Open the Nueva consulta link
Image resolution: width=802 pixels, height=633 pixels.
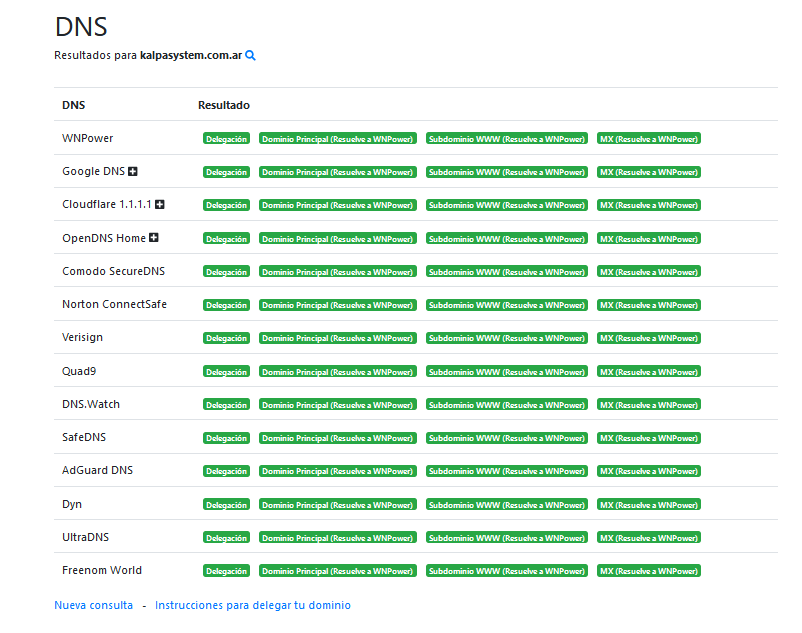pyautogui.click(x=94, y=605)
